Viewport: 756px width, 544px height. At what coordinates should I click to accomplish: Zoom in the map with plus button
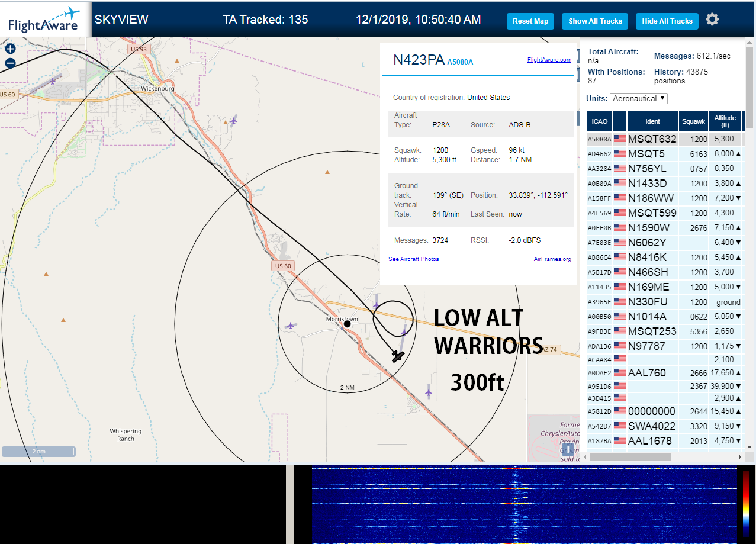[x=10, y=49]
